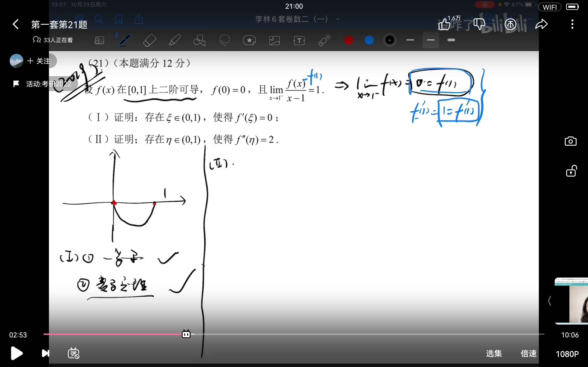The height and width of the screenshot is (367, 588).
Task: Like the video with thumbs-up icon
Action: click(444, 24)
